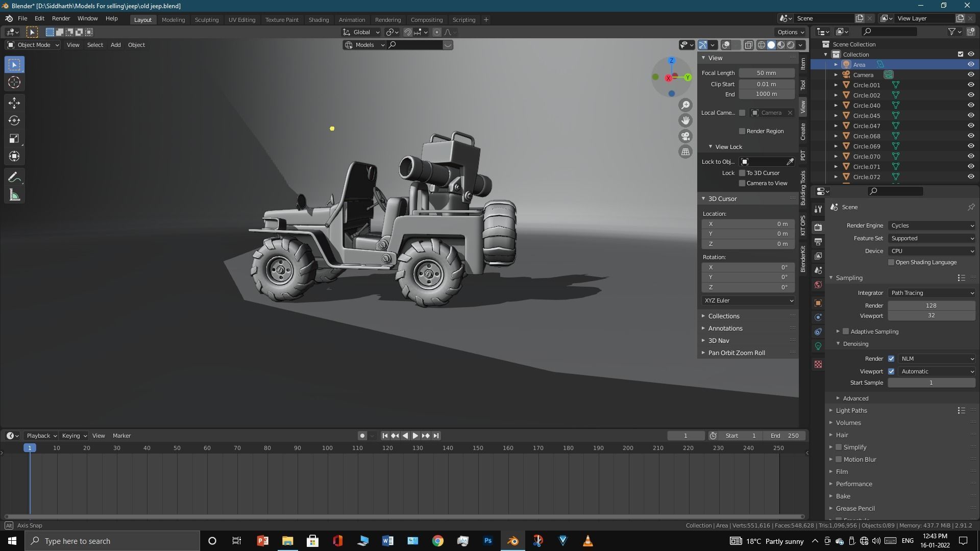Open Photoshop from the taskbar

click(488, 541)
